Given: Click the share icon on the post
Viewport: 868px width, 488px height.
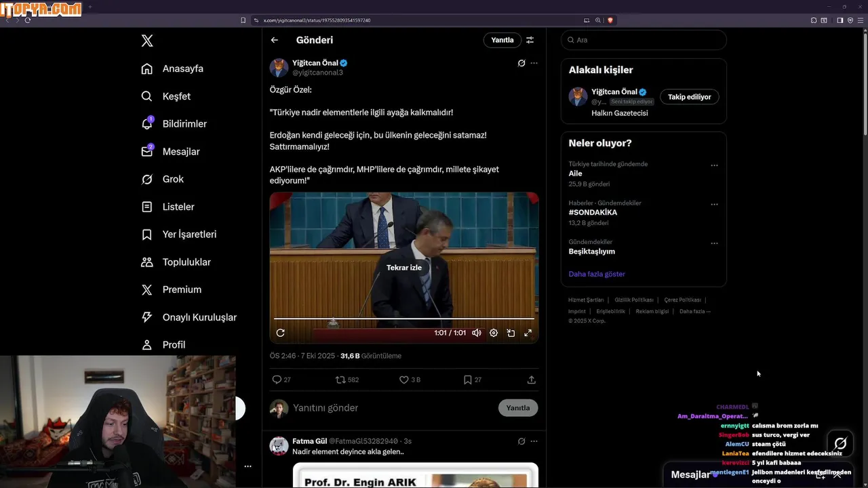Looking at the screenshot, I should click(532, 380).
